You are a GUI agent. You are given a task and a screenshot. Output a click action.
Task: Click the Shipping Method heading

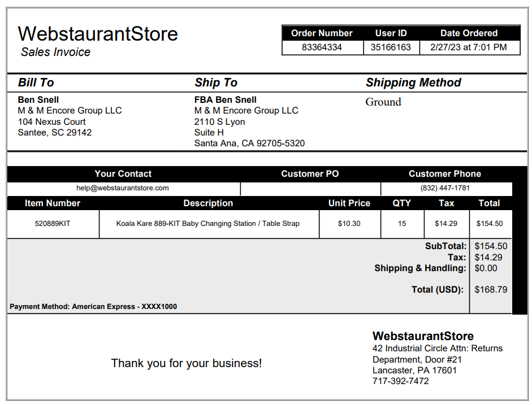point(413,82)
